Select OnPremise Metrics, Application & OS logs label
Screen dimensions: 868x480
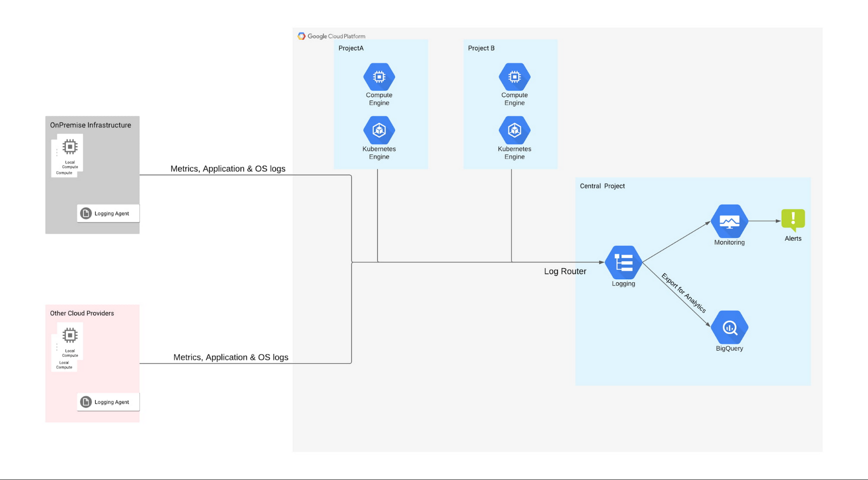coord(228,169)
